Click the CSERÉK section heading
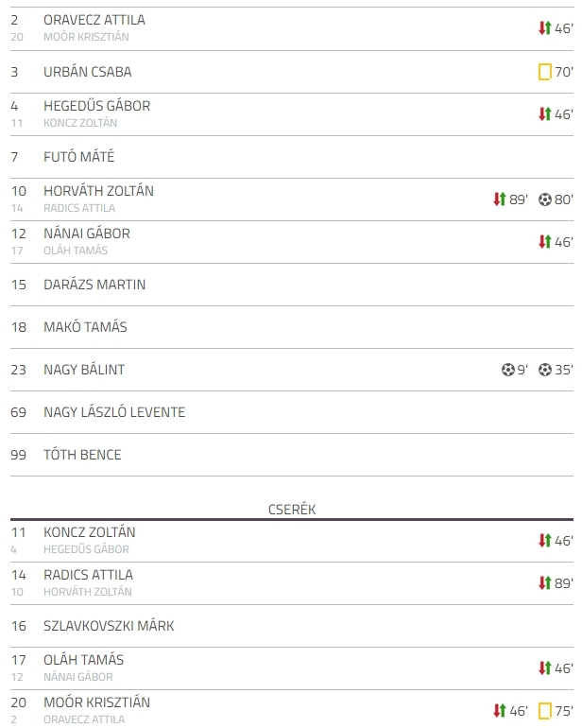This screenshot has height=728, width=582. click(x=292, y=510)
